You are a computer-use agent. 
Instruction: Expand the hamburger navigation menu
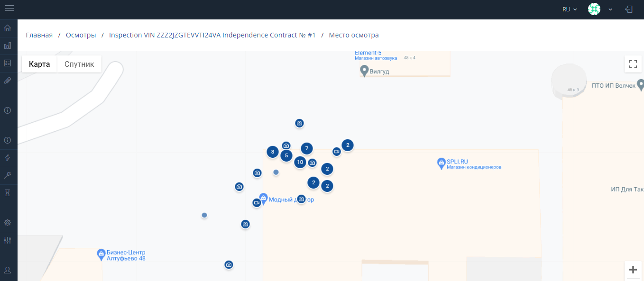click(x=9, y=9)
